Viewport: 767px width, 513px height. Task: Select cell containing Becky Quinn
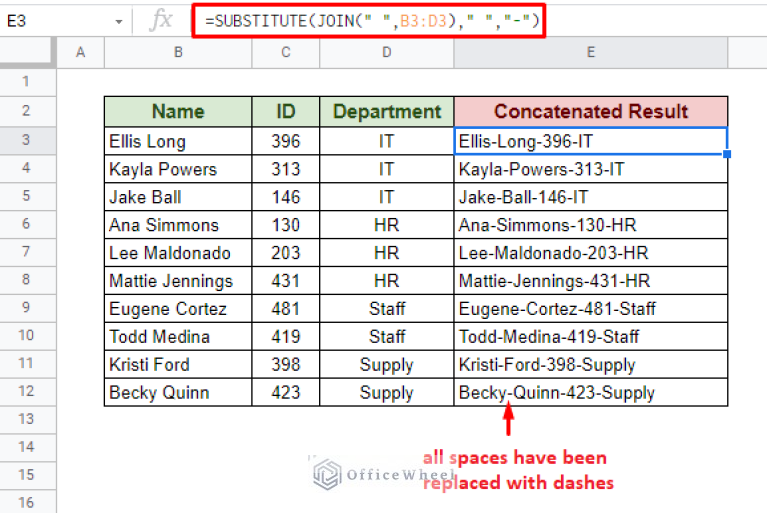tap(178, 392)
